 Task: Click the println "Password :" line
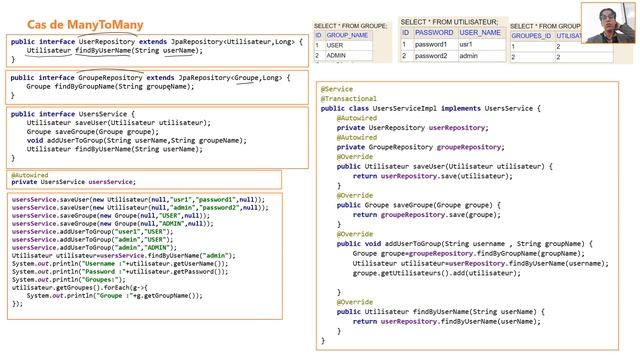coord(120,271)
